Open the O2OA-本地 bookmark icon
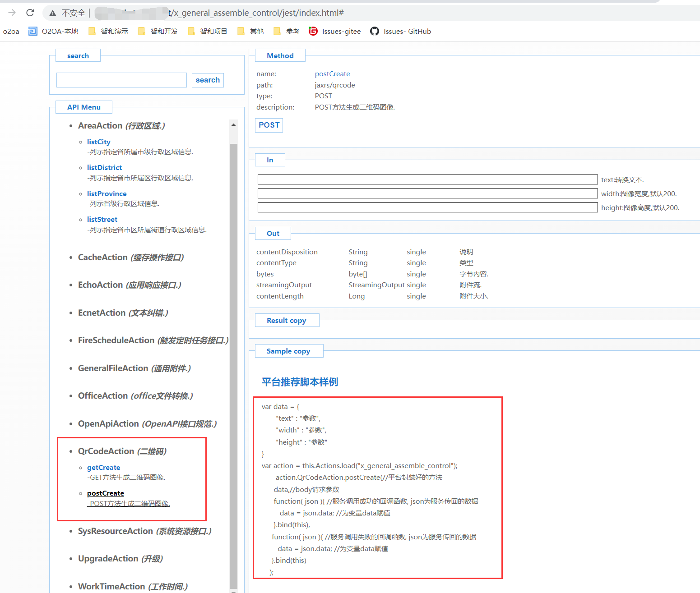This screenshot has width=700, height=593. pos(33,31)
